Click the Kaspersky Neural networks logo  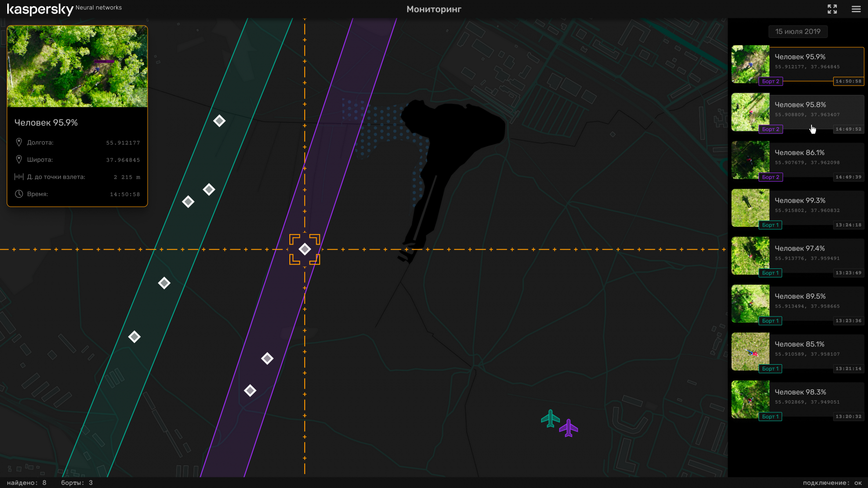pos(64,9)
